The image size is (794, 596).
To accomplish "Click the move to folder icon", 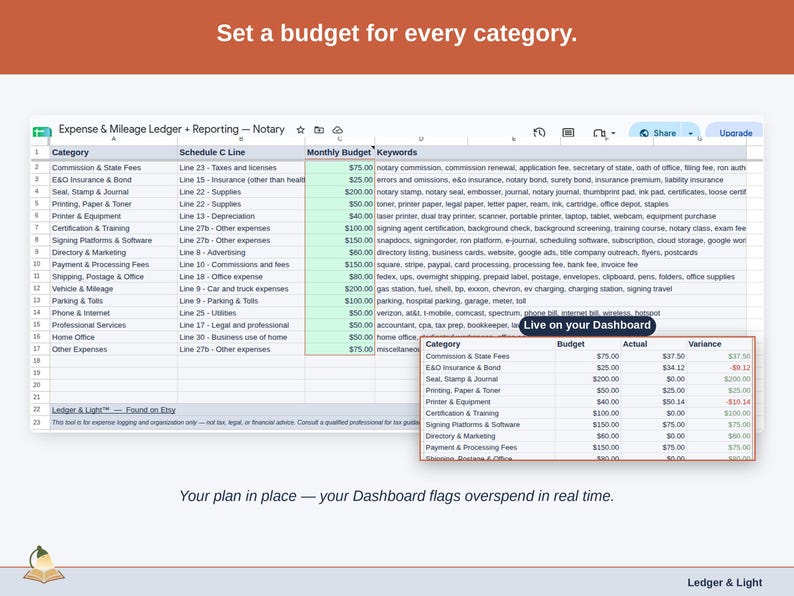I will (319, 130).
